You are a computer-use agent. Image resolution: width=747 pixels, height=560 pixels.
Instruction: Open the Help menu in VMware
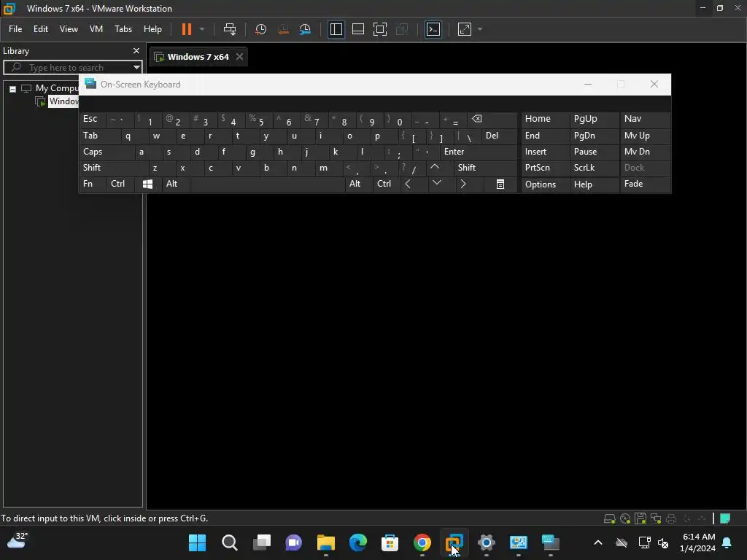pyautogui.click(x=153, y=29)
